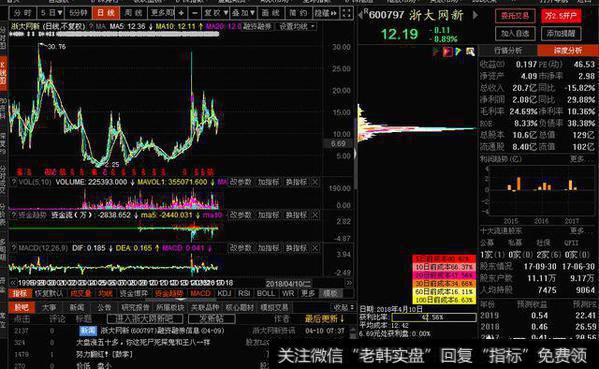Toggle the MACD indicator button
Viewport: 599px width, 369px height.
pyautogui.click(x=200, y=293)
